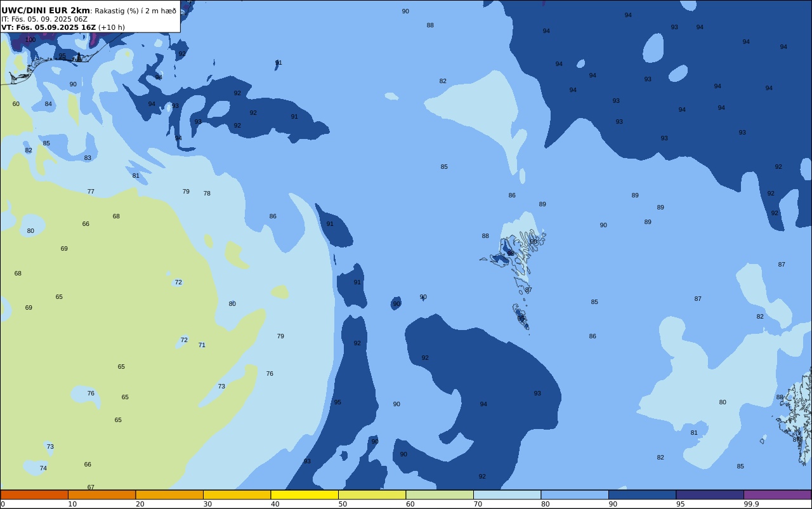Pick the 95–99.9 navy legend swatch
This screenshot has height=509, width=812.
(x=710, y=494)
